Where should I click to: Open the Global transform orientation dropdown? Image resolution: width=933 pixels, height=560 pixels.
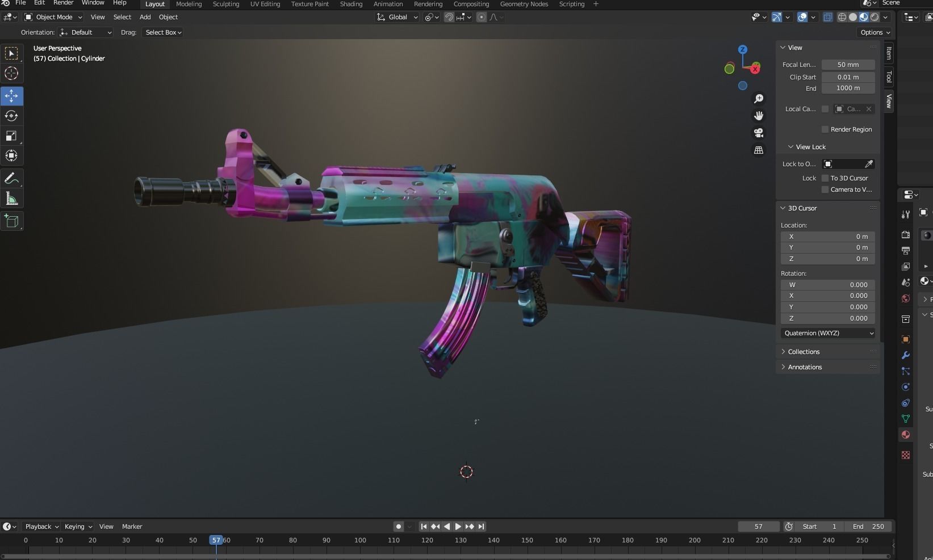click(x=398, y=17)
